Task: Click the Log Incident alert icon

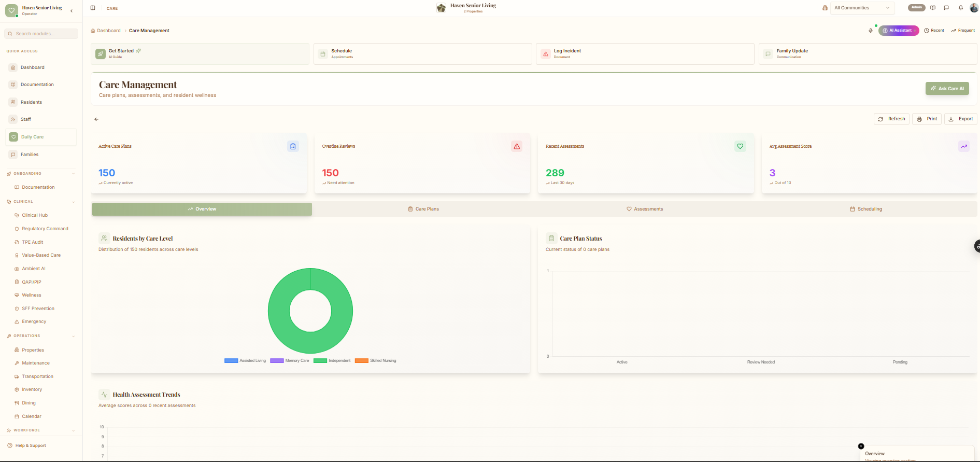Action: coord(546,54)
